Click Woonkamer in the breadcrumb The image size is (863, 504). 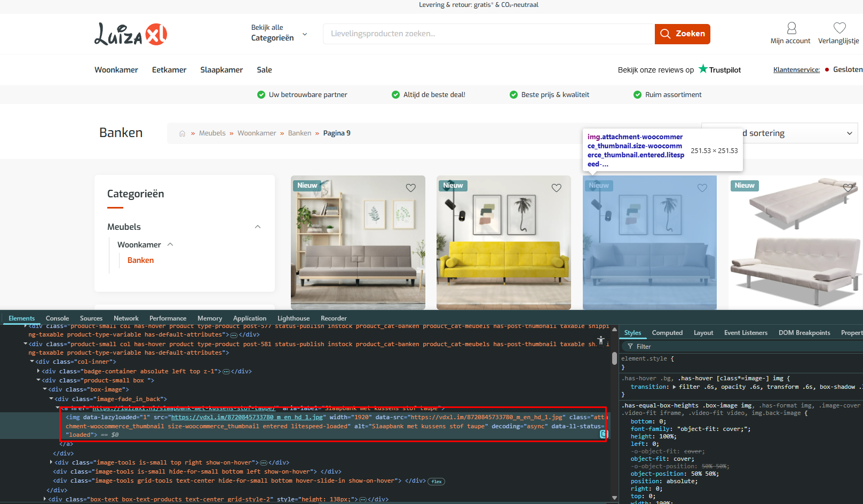[x=257, y=133]
